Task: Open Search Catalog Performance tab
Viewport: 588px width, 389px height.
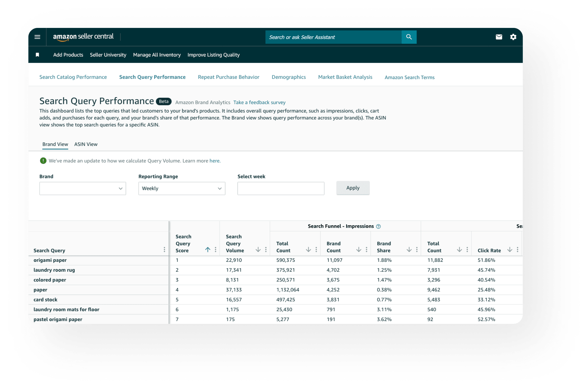Action: [73, 77]
